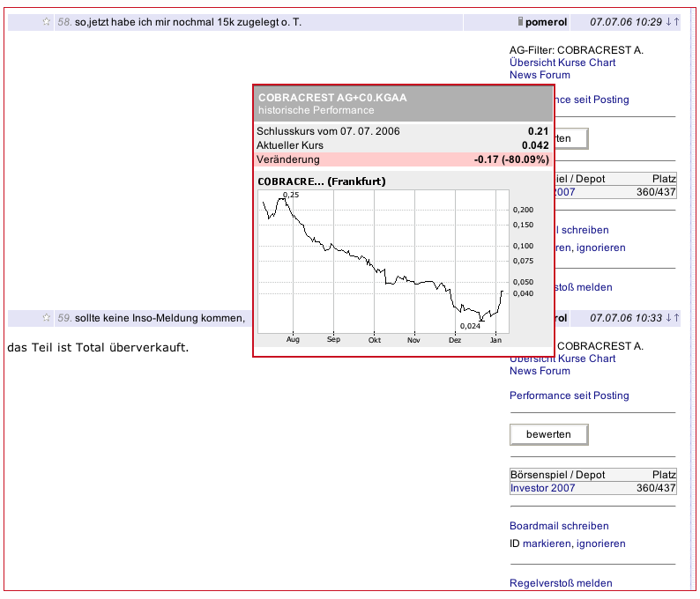Open Performance seit Posting for post 59
This screenshot has height=599, width=700.
point(570,396)
